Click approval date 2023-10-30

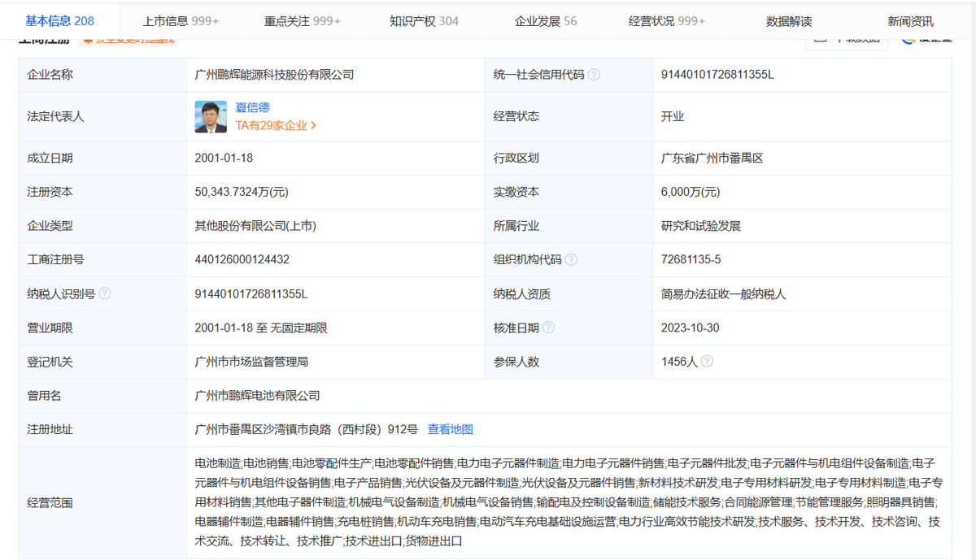[x=690, y=328]
